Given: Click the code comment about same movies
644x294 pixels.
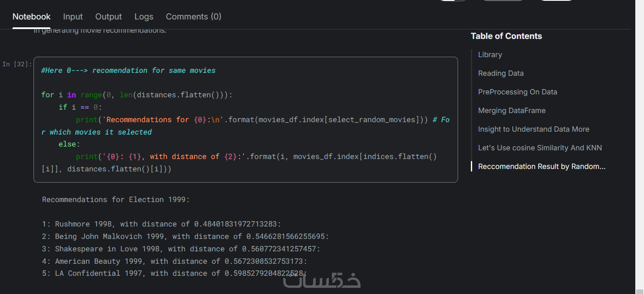Looking at the screenshot, I should click(x=128, y=70).
